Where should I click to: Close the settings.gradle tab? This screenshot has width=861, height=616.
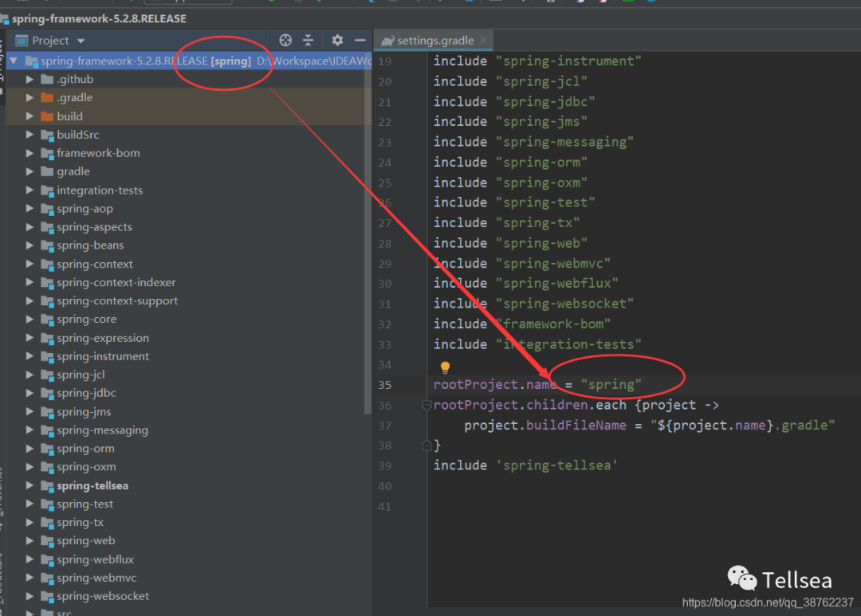(483, 40)
